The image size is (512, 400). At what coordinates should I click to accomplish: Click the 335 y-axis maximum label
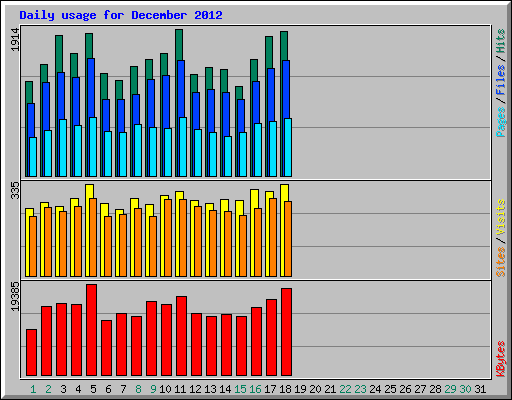tap(15, 190)
